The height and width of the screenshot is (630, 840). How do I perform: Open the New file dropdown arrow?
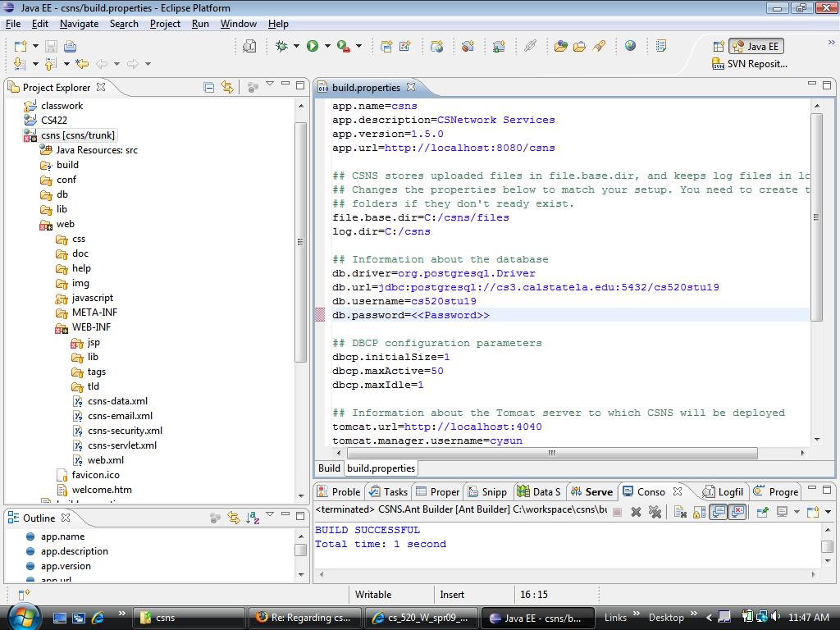[35, 47]
